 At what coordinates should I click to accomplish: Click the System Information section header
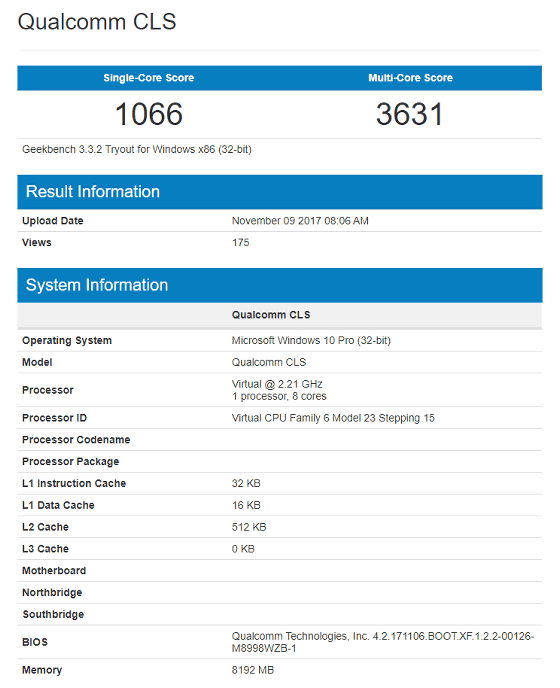pyautogui.click(x=280, y=285)
